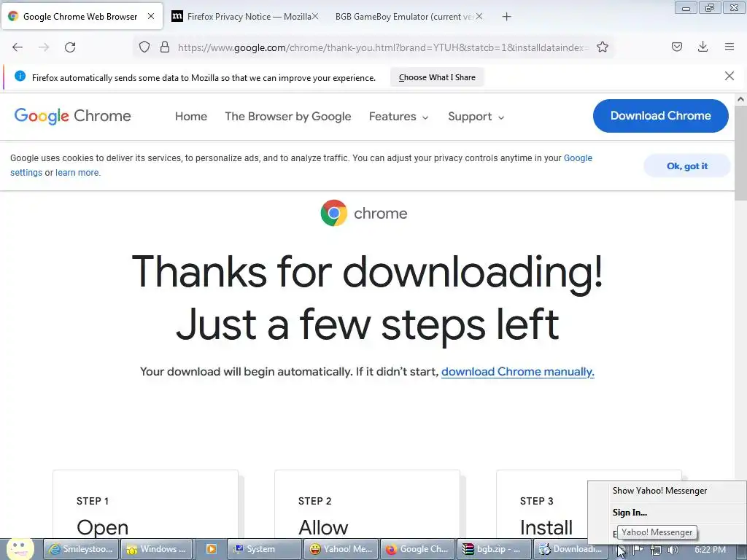Close the Firefox Privacy Notice tab
Image resolution: width=747 pixels, height=560 pixels.
(315, 16)
